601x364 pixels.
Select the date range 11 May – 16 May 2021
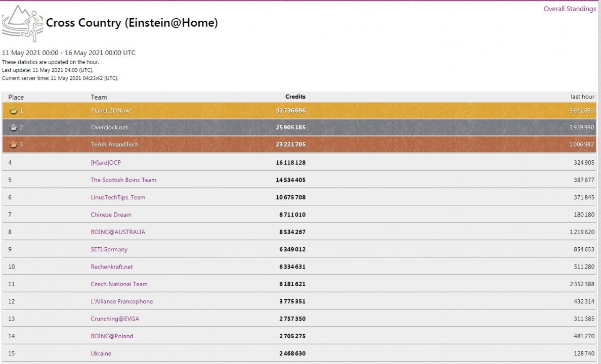coord(69,53)
